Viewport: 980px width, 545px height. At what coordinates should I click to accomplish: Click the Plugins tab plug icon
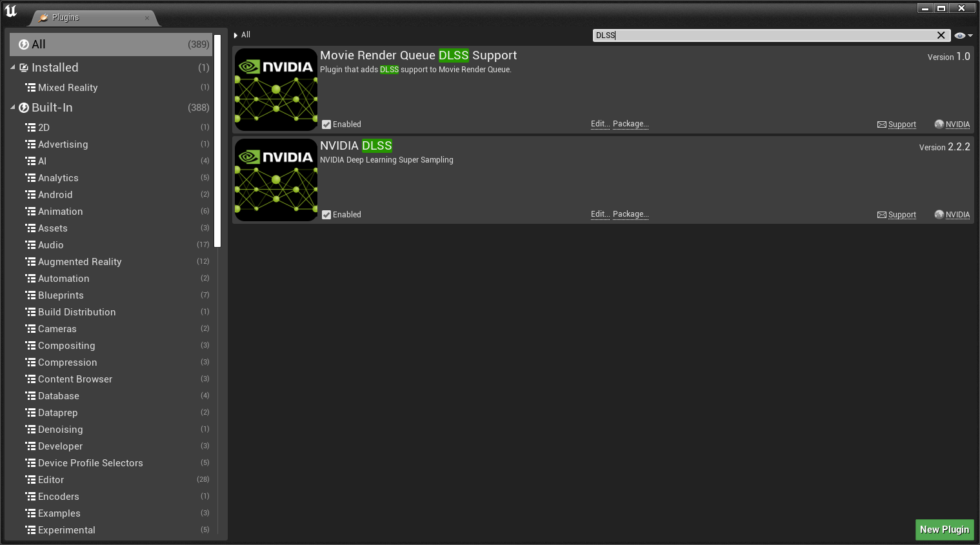43,17
